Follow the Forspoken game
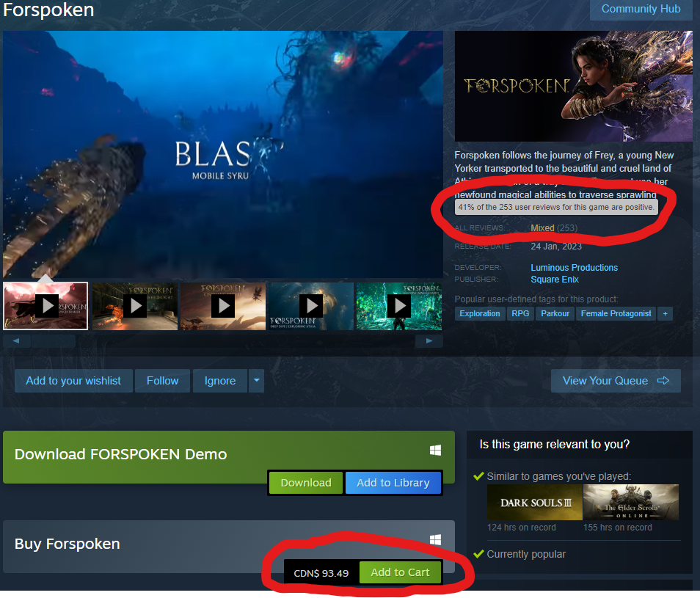The height and width of the screenshot is (598, 700). point(162,381)
